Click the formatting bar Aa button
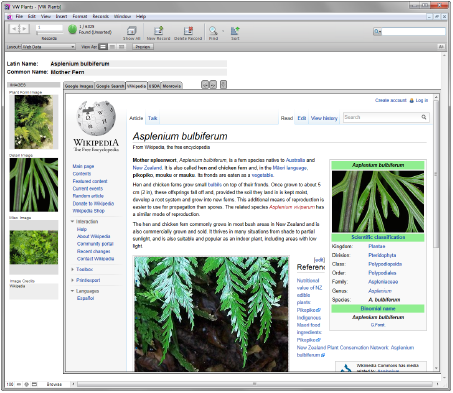The width and height of the screenshot is (453, 393). tap(441, 47)
